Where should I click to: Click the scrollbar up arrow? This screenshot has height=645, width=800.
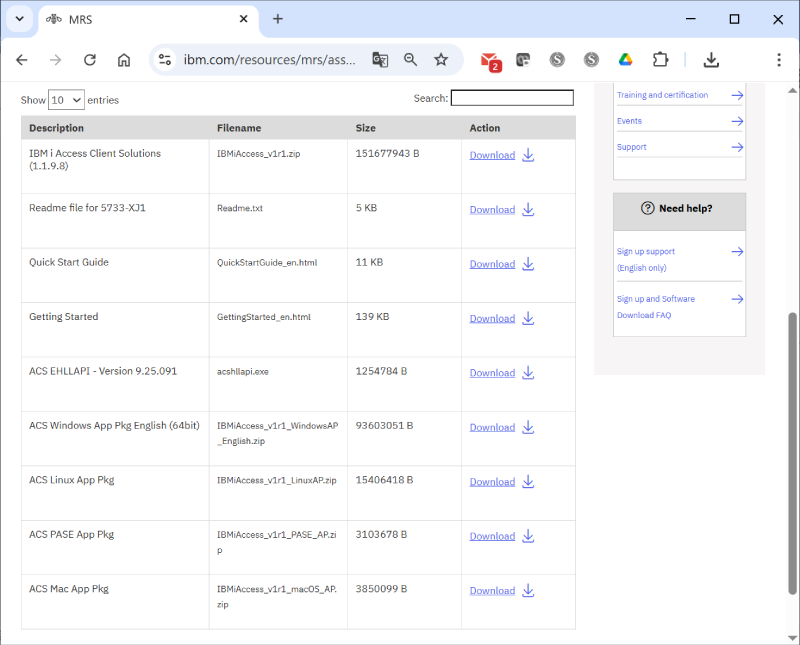coord(792,91)
